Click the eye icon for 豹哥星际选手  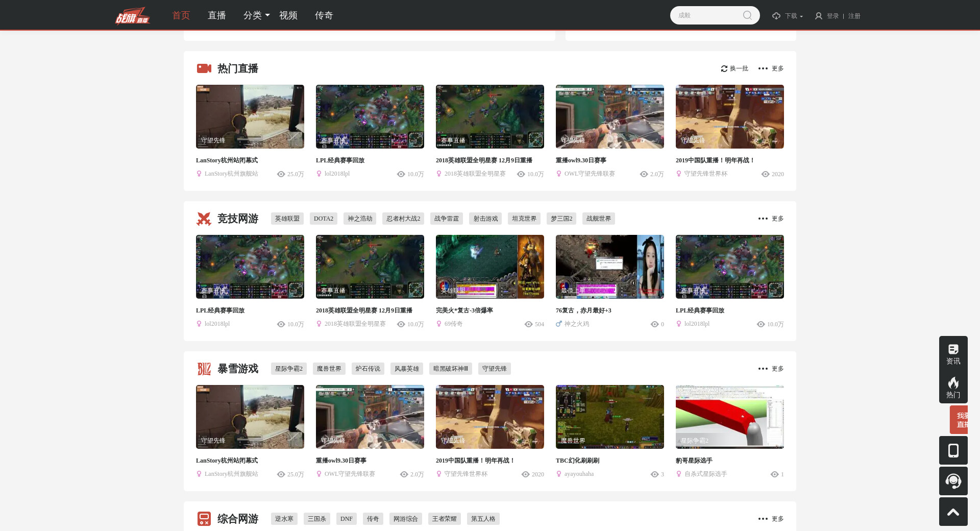tap(774, 474)
